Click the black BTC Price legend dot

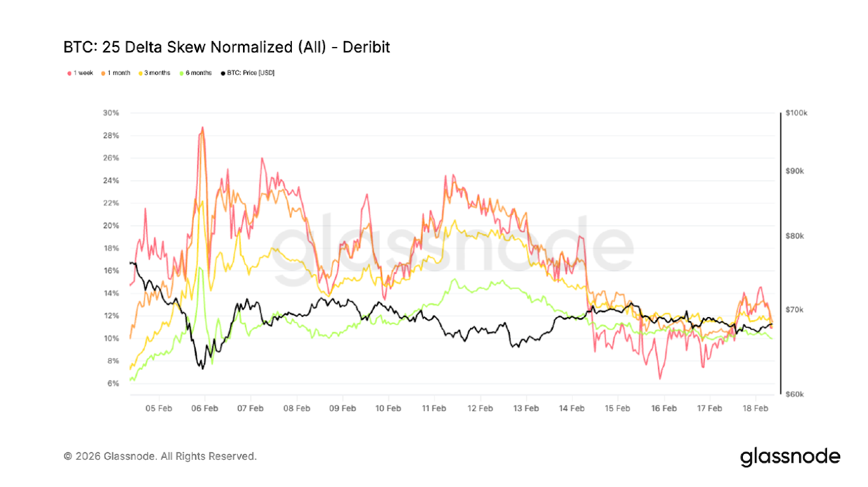coord(222,73)
